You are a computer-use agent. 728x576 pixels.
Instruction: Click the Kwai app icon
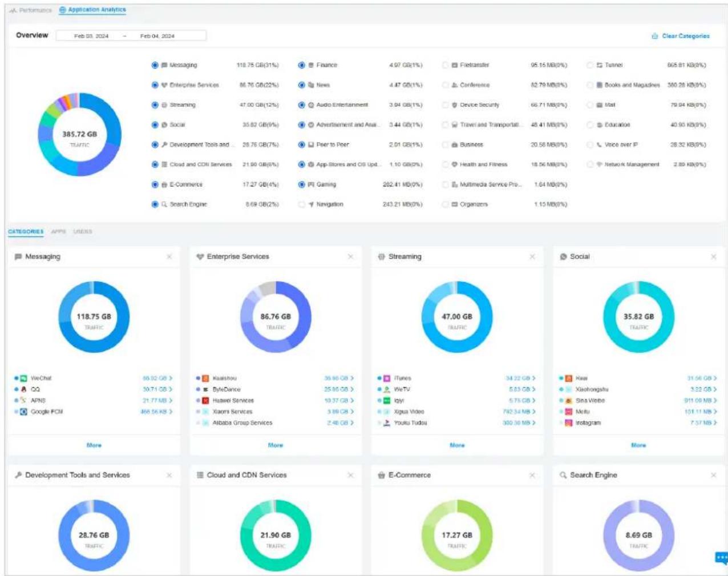(x=568, y=378)
